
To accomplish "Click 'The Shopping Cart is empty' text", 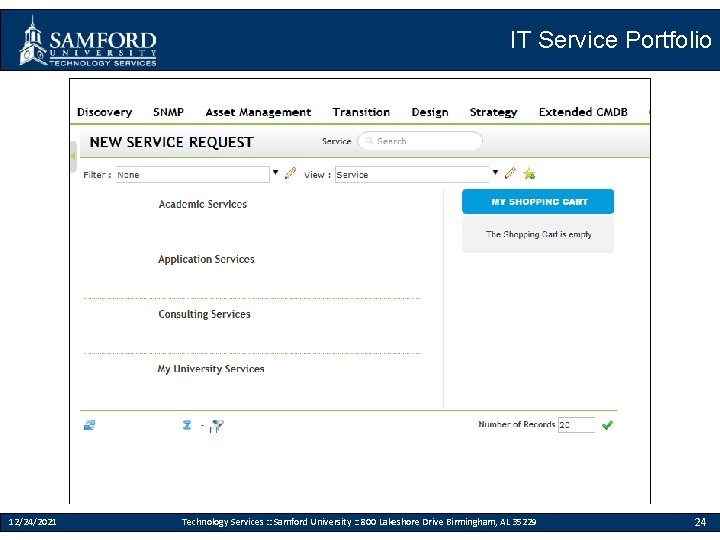I will tap(539, 234).
